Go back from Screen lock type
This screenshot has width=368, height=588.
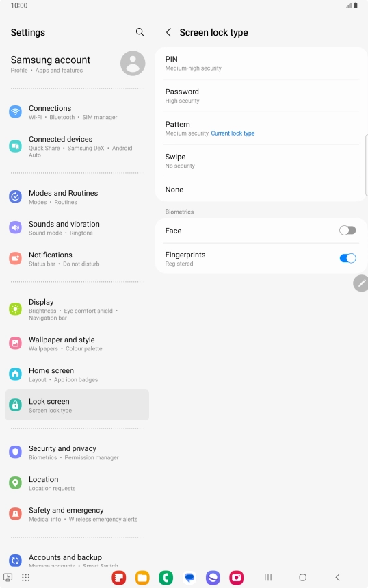click(169, 33)
